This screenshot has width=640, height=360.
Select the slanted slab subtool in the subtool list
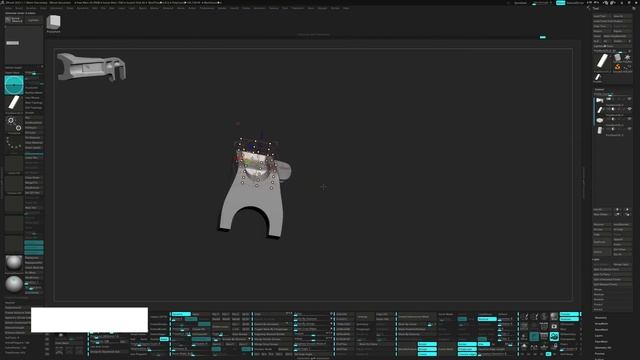(x=600, y=110)
